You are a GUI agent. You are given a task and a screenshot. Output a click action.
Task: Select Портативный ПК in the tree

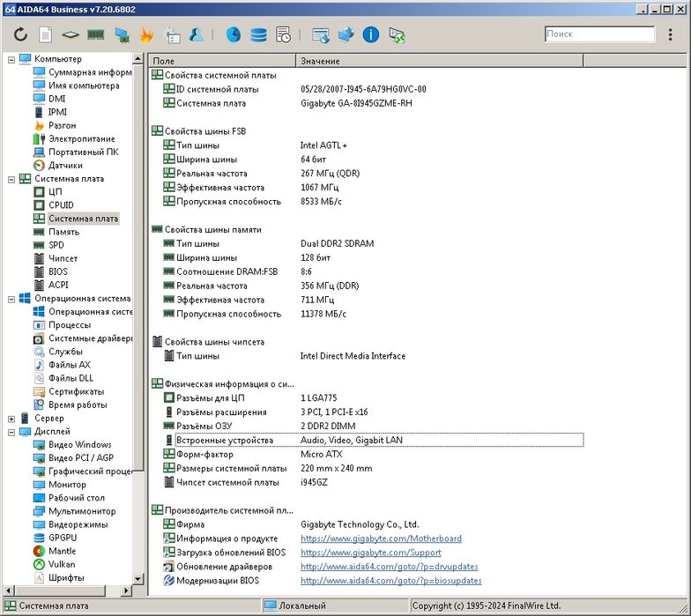pos(83,152)
